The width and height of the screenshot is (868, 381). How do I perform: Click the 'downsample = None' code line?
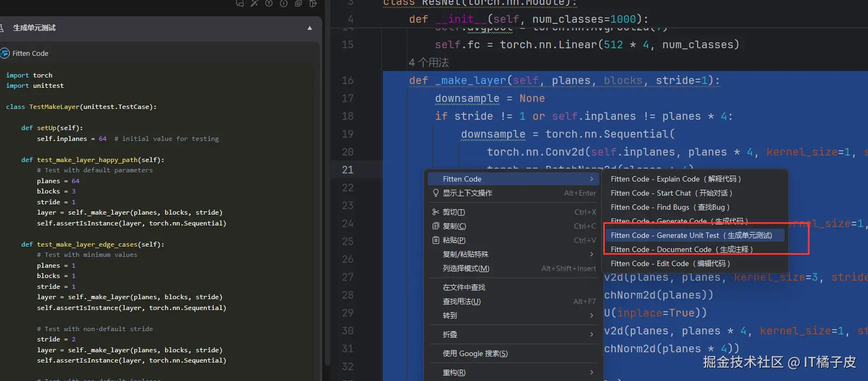(490, 98)
